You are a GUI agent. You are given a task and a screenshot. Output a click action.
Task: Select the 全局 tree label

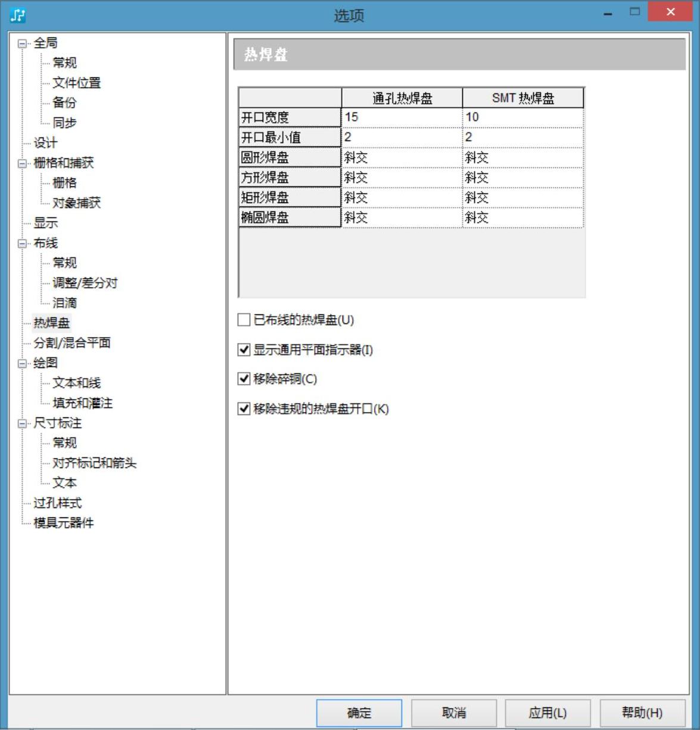[x=45, y=43]
